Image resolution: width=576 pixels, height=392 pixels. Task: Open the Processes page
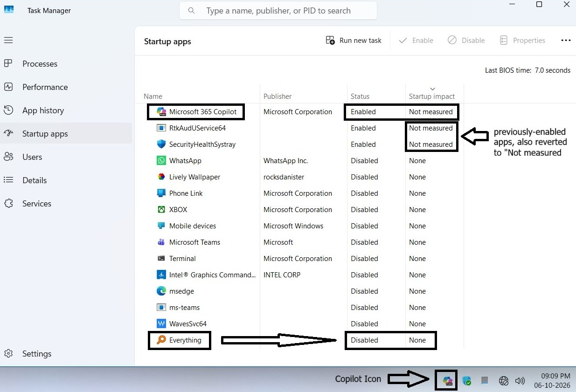coord(40,64)
